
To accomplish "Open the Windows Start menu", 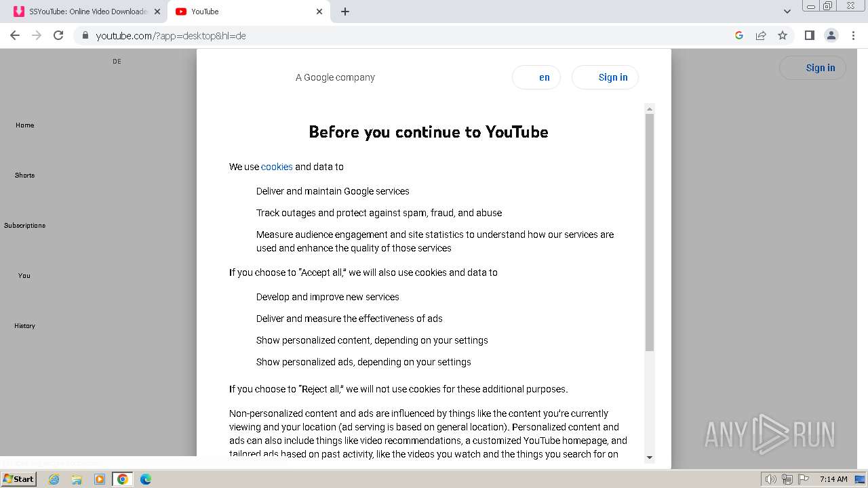I will 19,479.
